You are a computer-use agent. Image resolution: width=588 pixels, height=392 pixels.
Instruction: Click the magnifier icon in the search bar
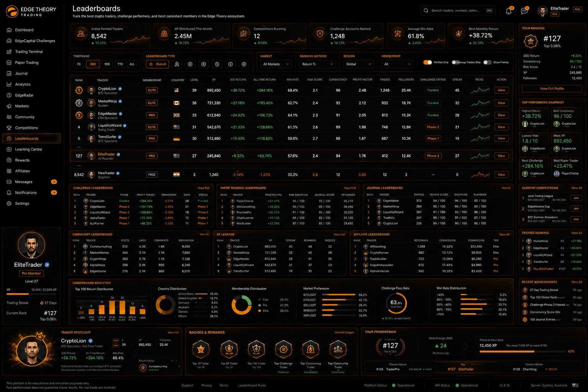pyautogui.click(x=426, y=11)
